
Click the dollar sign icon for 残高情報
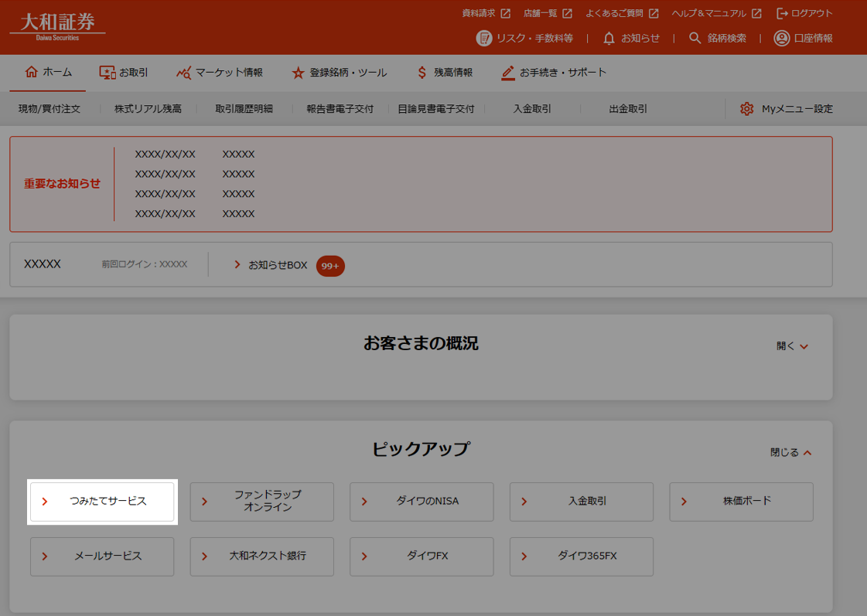[422, 73]
